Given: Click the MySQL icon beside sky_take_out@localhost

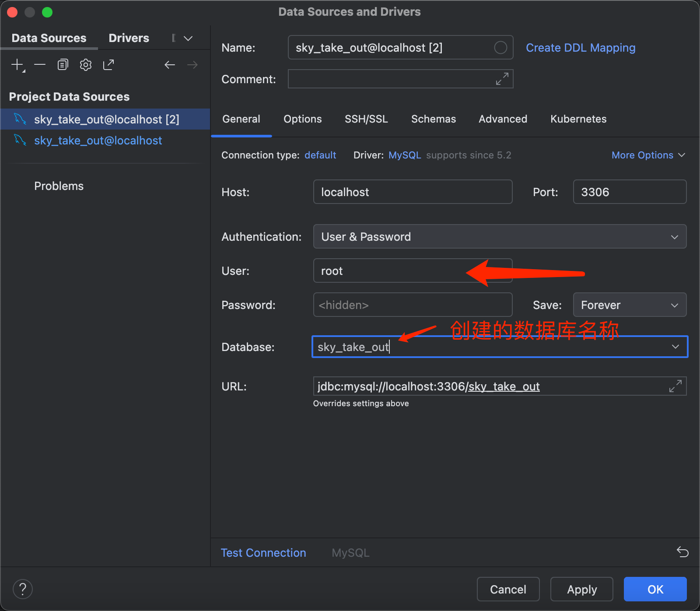Looking at the screenshot, I should tap(20, 140).
